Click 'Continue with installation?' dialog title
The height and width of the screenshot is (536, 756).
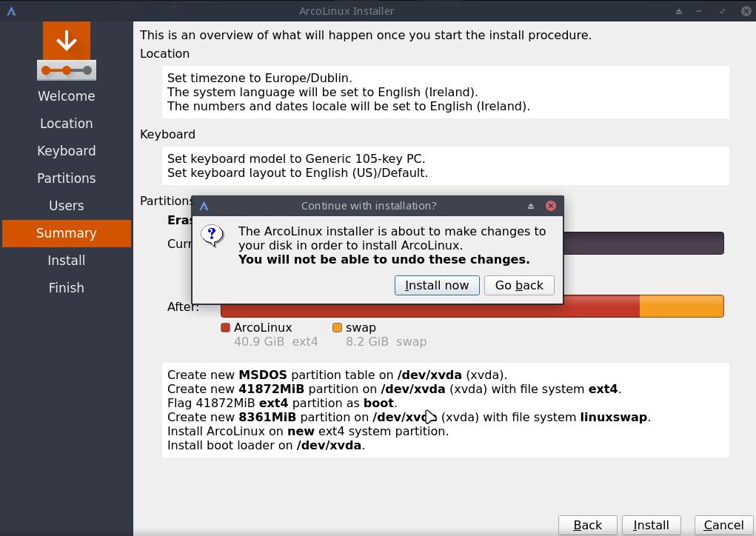coord(369,206)
